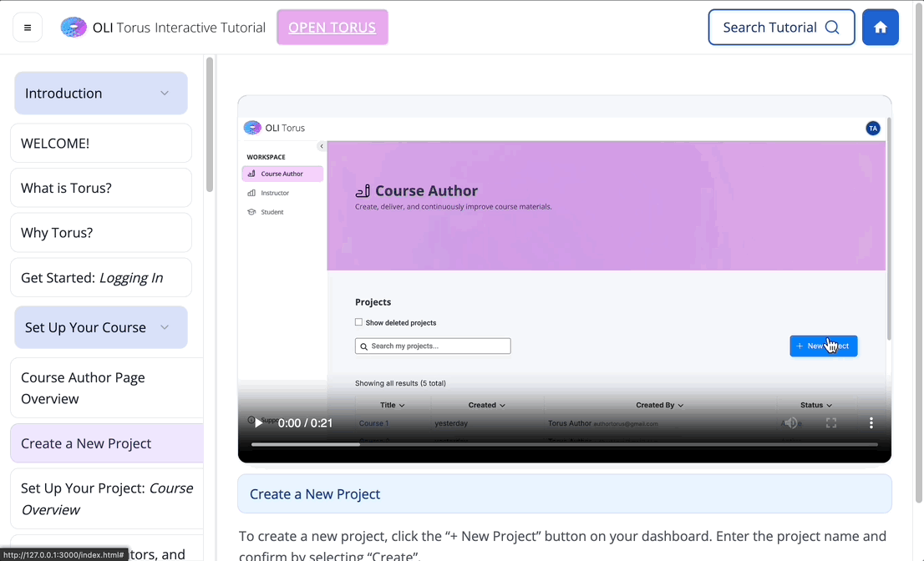924x561 pixels.
Task: Click the sidebar vertical scrollbar
Action: (209, 124)
